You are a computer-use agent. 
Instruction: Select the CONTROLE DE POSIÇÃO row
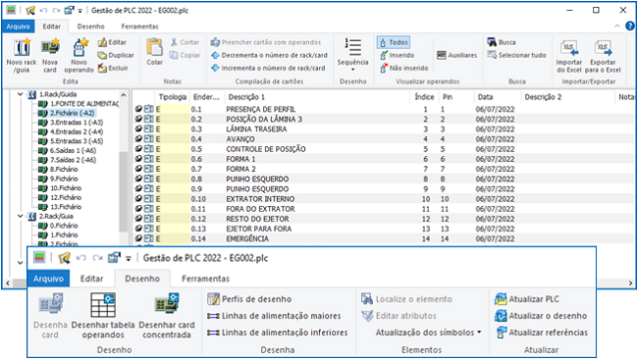[x=385, y=149]
